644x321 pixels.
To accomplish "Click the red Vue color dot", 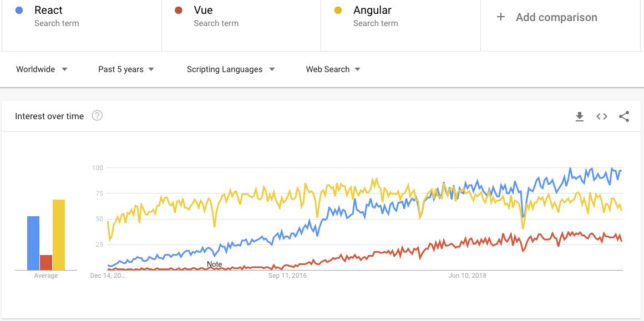I will (178, 10).
